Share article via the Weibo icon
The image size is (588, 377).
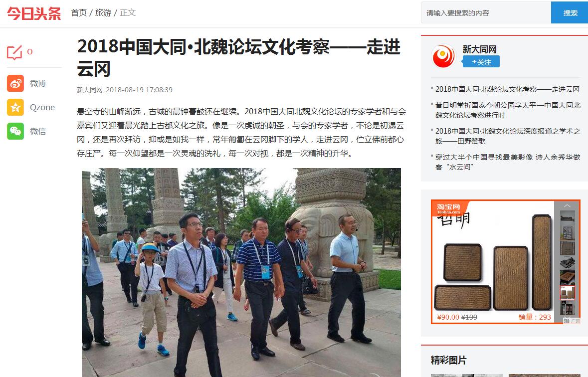15,83
